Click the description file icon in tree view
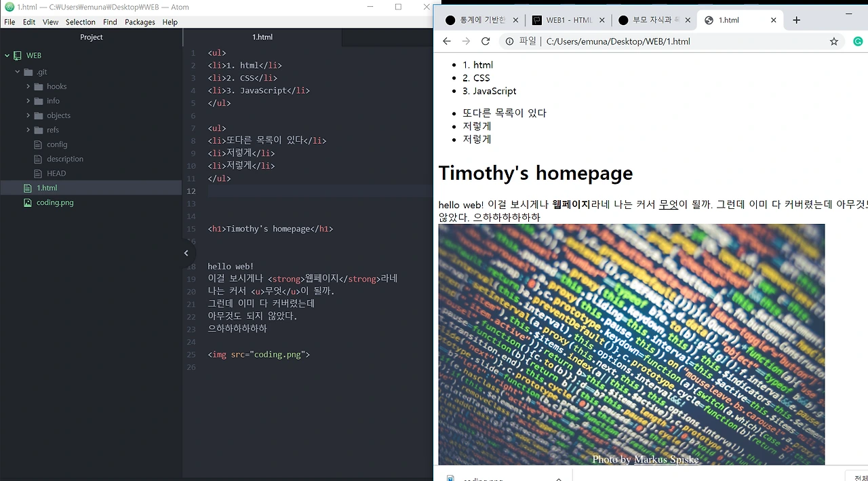 coord(38,159)
